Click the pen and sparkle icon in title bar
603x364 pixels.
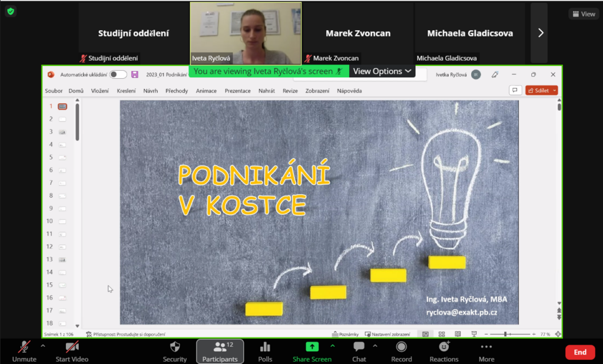pos(495,75)
